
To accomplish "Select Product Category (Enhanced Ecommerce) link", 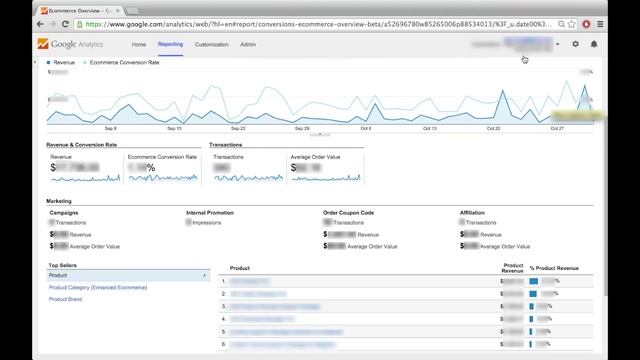I will pyautogui.click(x=98, y=287).
